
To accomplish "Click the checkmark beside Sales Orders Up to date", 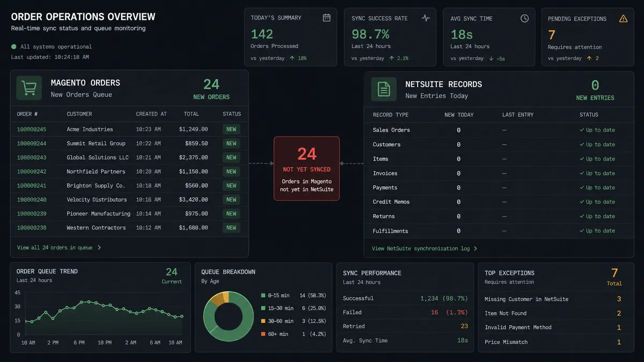I will [x=582, y=130].
